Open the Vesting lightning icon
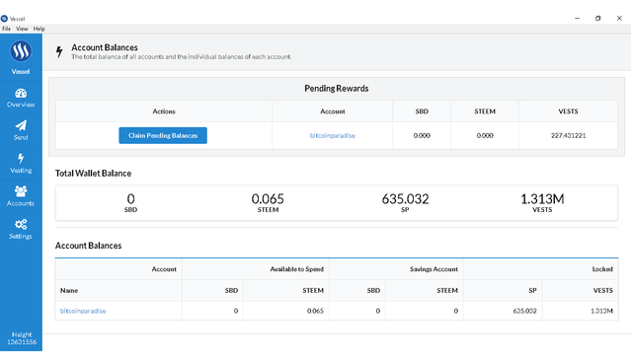The image size is (632, 364). coord(21,158)
